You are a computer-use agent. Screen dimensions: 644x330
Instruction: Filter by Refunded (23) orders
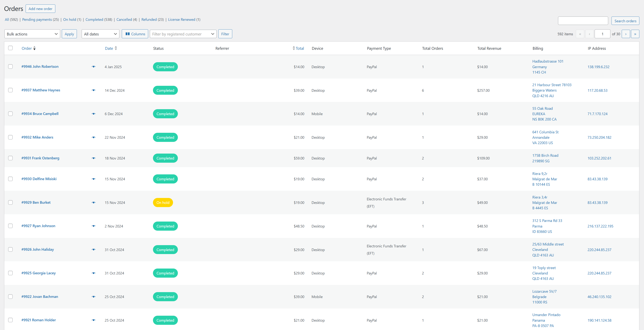[x=152, y=19]
